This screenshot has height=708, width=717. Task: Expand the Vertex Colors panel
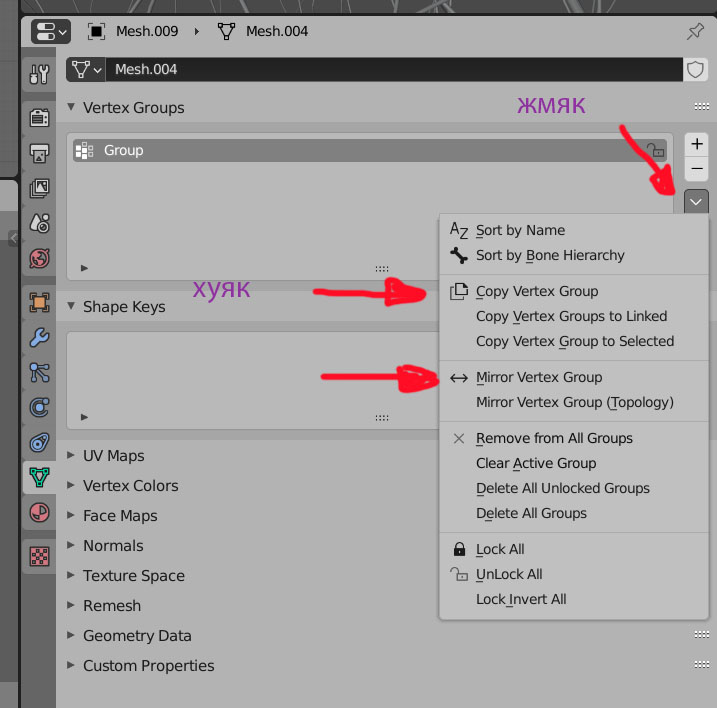click(71, 485)
